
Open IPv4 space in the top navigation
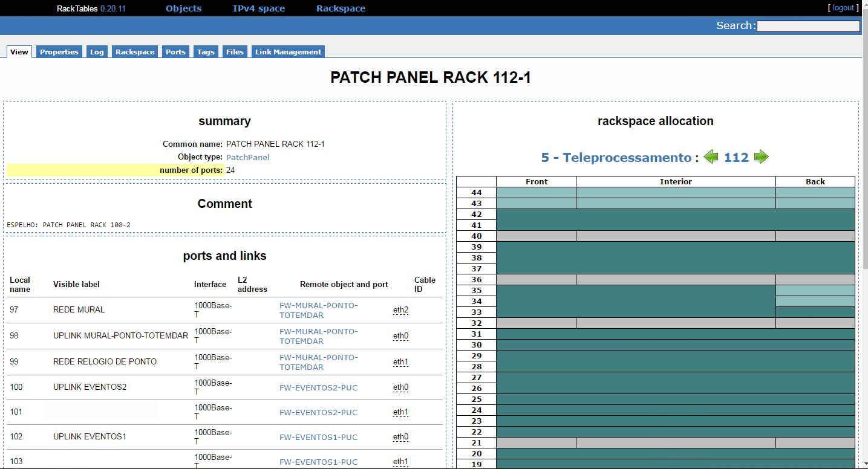(x=259, y=8)
